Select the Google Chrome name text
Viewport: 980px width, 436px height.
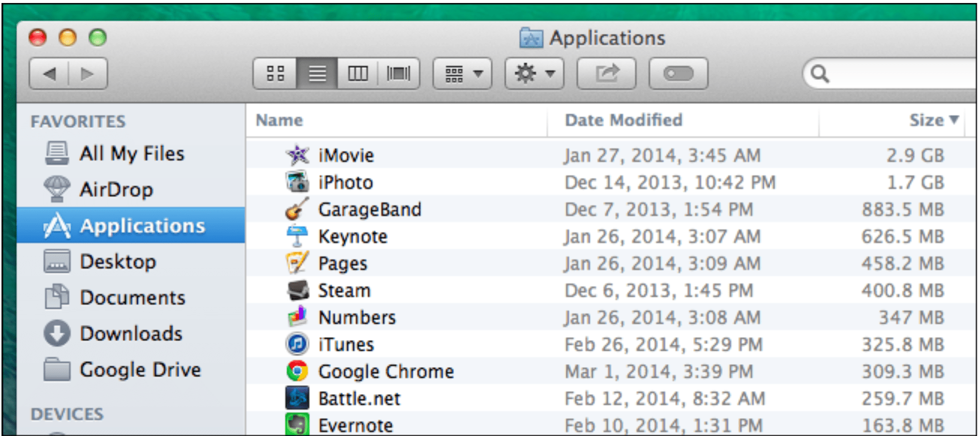coord(386,372)
